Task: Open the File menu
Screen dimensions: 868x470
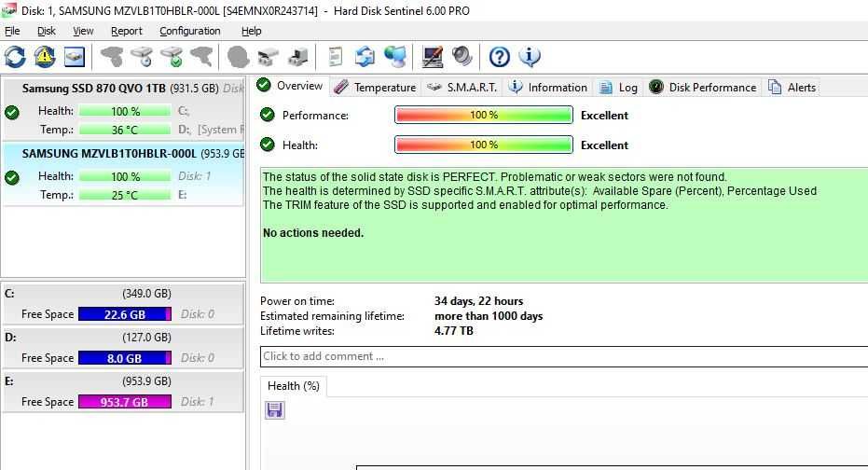Action: click(12, 31)
